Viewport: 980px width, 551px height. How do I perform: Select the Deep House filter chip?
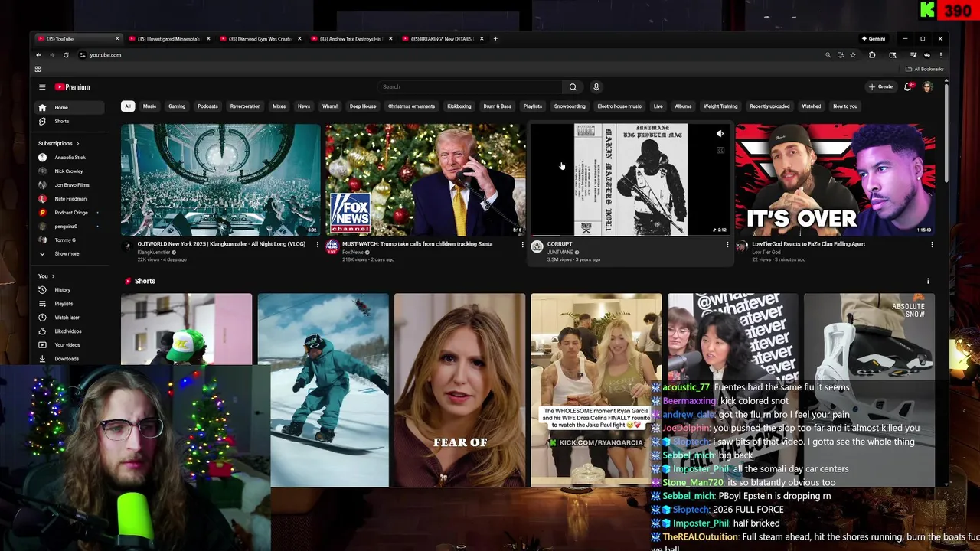click(x=363, y=106)
